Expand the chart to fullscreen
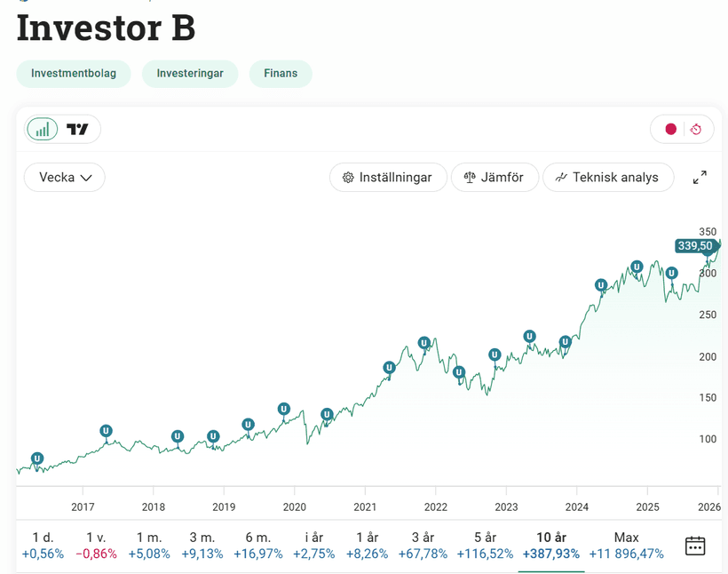The width and height of the screenshot is (728, 574). click(x=700, y=178)
